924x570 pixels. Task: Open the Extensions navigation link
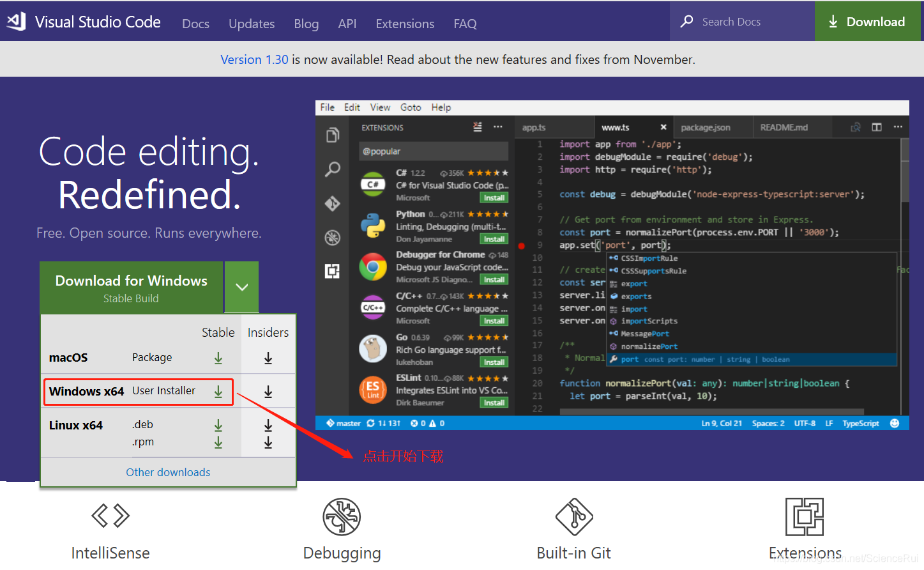pyautogui.click(x=405, y=24)
